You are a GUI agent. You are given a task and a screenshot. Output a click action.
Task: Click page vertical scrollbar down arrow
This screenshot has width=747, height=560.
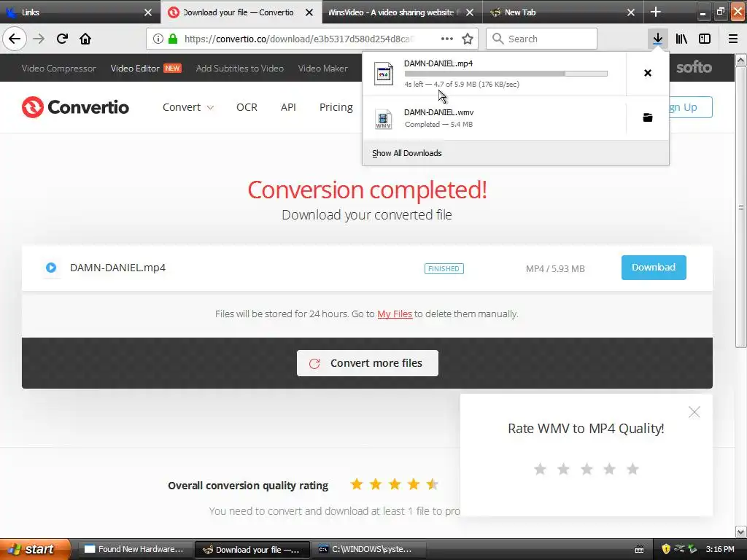(741, 532)
